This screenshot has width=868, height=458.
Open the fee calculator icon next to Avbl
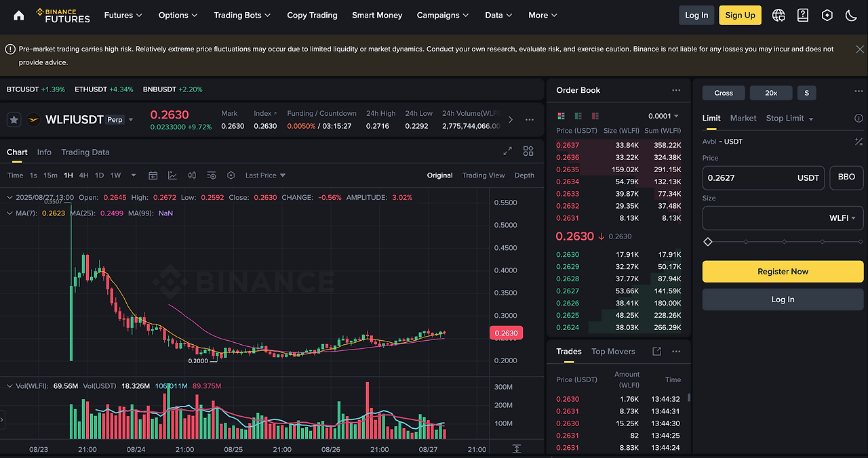(x=859, y=142)
